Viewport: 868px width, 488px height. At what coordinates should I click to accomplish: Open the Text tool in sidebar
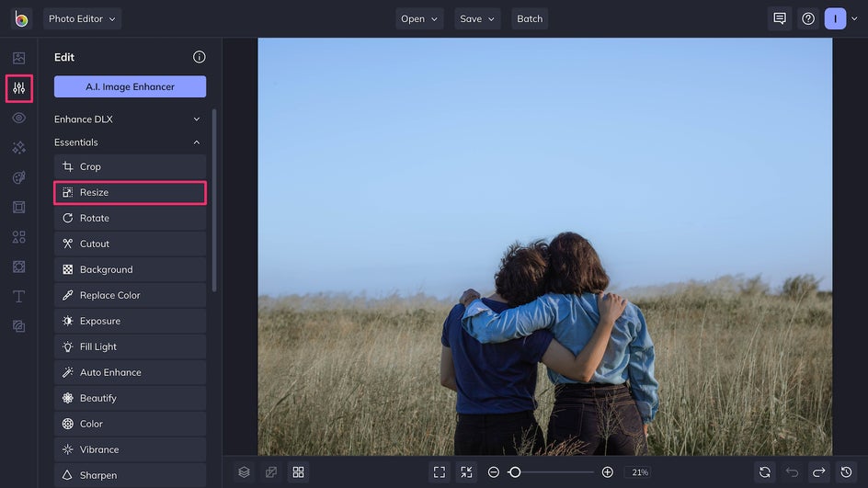pyautogui.click(x=18, y=296)
